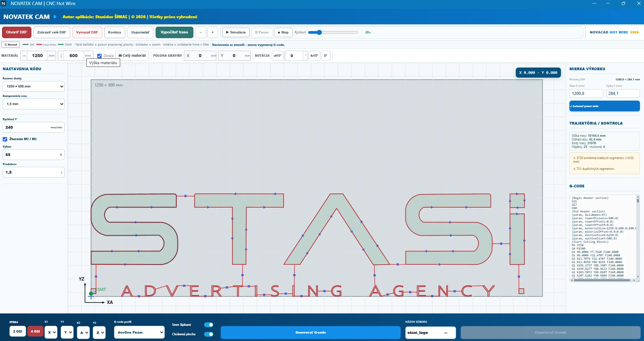This screenshot has height=341, width=644.
Task: Open the Návod guide
Action: coord(11,45)
